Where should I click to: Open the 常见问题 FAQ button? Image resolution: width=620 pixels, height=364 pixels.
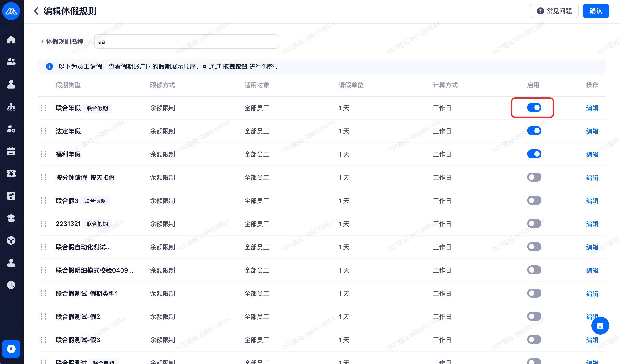tap(554, 11)
